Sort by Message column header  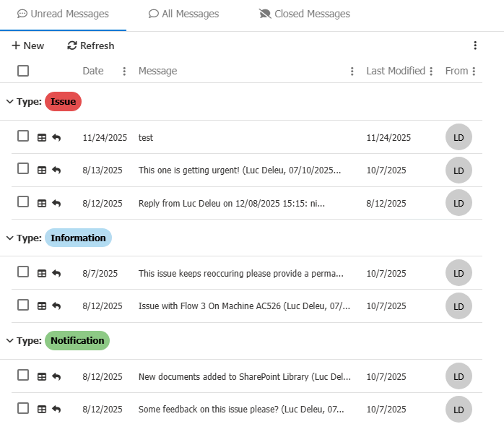[x=157, y=71]
